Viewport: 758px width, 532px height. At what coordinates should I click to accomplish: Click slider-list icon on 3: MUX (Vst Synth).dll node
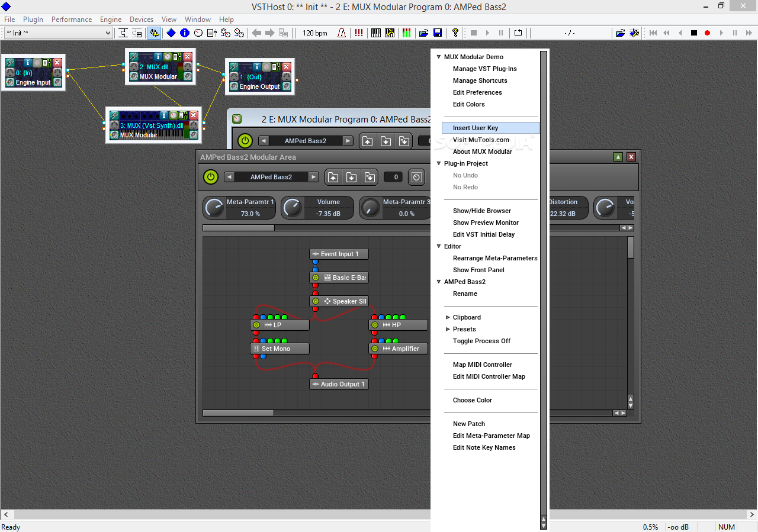(x=182, y=115)
